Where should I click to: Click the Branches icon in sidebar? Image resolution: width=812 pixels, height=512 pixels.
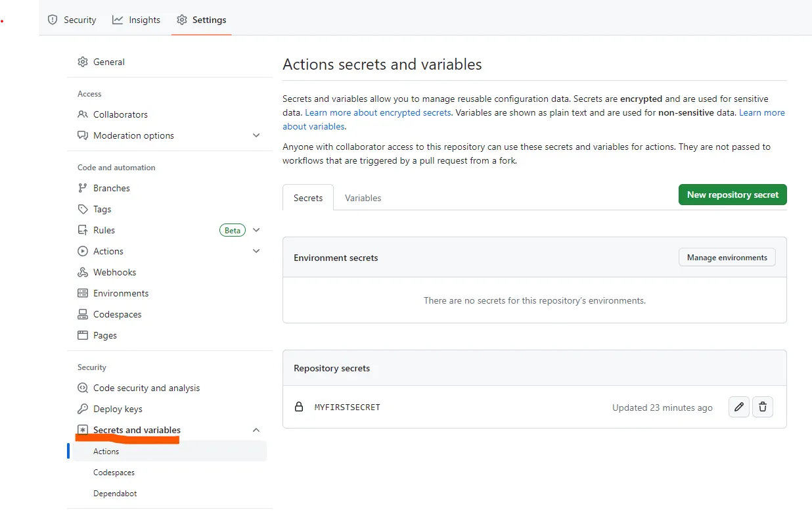point(83,188)
